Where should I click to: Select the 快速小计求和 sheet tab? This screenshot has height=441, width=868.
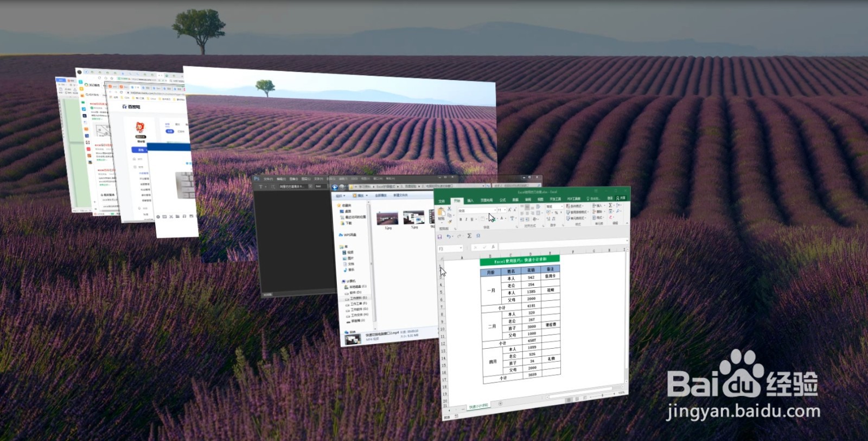[x=478, y=406]
